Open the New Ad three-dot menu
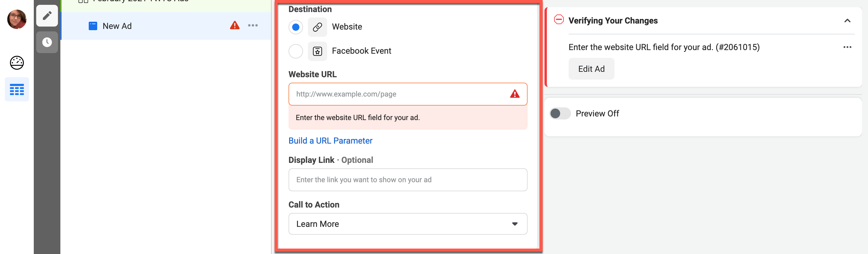This screenshot has width=868, height=254. point(253,26)
